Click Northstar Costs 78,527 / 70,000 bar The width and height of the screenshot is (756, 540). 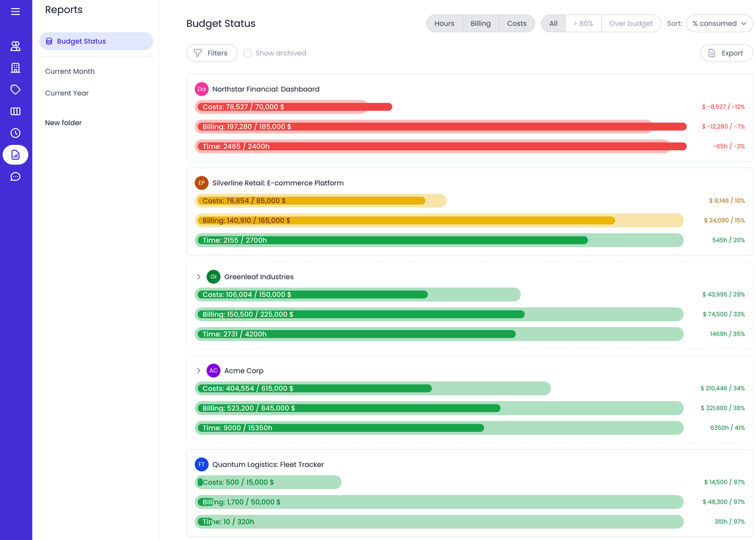[x=293, y=107]
